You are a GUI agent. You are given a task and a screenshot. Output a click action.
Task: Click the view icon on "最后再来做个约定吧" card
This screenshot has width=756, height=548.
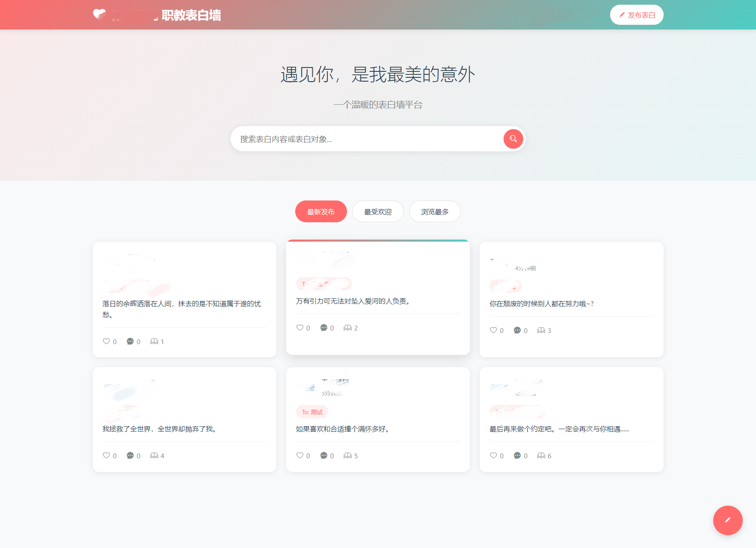[x=541, y=455]
